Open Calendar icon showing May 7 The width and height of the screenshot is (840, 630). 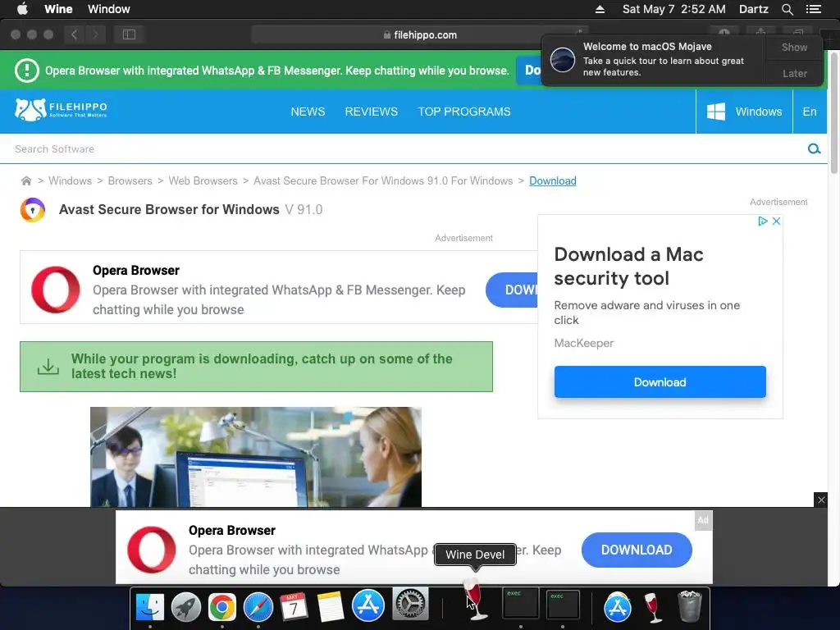point(294,607)
